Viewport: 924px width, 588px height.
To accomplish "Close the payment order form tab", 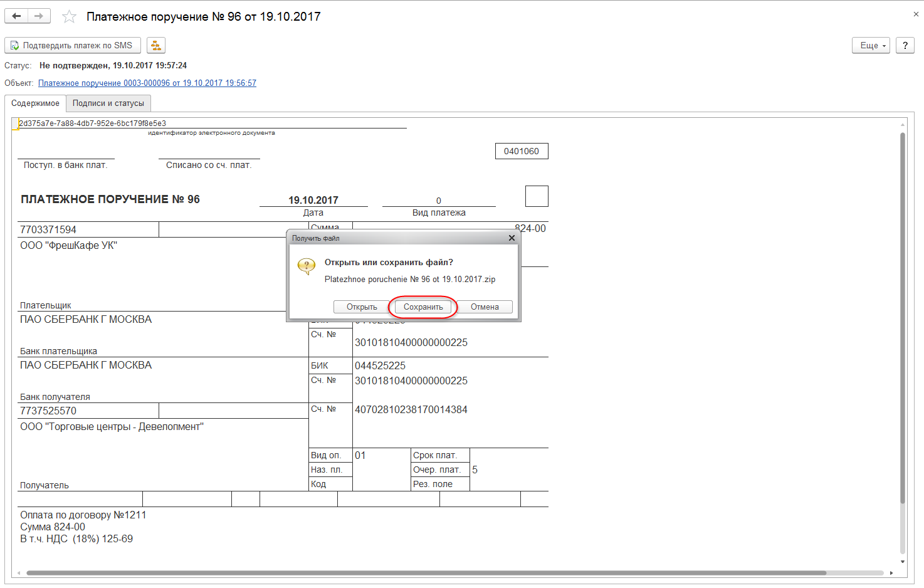I will 916,14.
